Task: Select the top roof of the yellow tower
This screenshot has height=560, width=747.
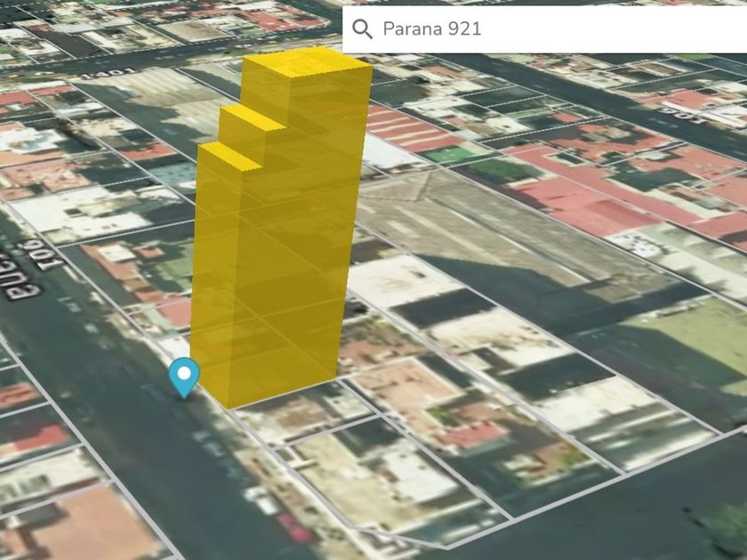Action: point(308,64)
